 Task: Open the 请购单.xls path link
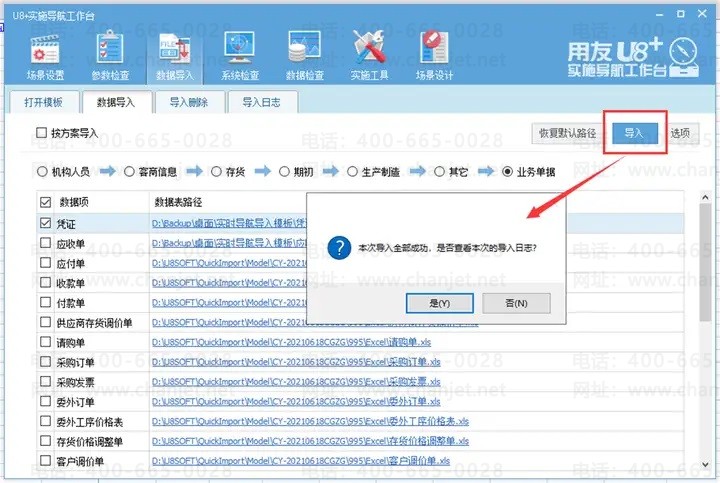(291, 342)
